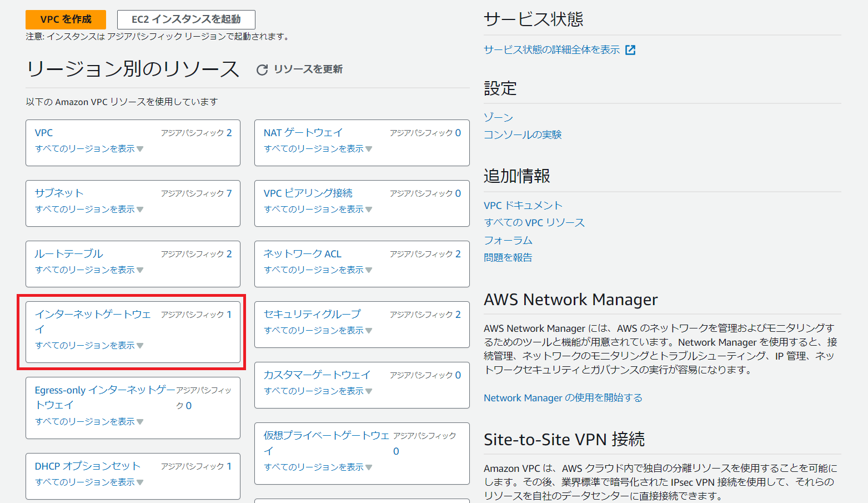Expand すべてのリージョンを表示 under VPC
The width and height of the screenshot is (868, 503).
(89, 149)
